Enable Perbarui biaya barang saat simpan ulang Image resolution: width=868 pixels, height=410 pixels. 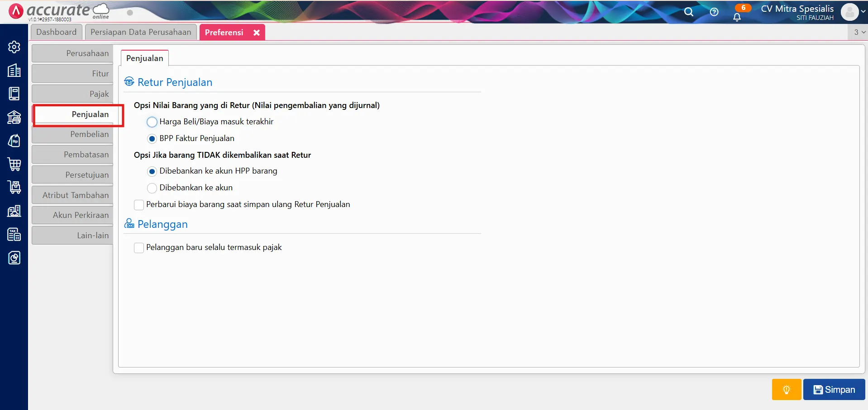[139, 205]
